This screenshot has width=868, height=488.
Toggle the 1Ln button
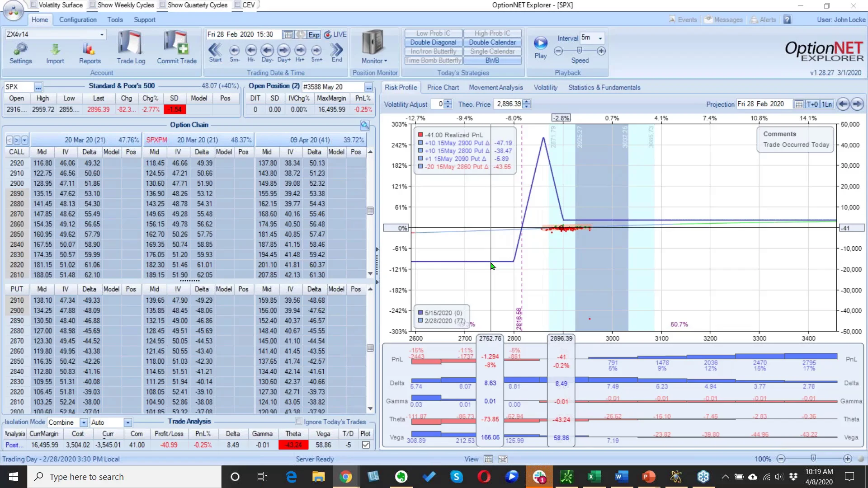(827, 104)
